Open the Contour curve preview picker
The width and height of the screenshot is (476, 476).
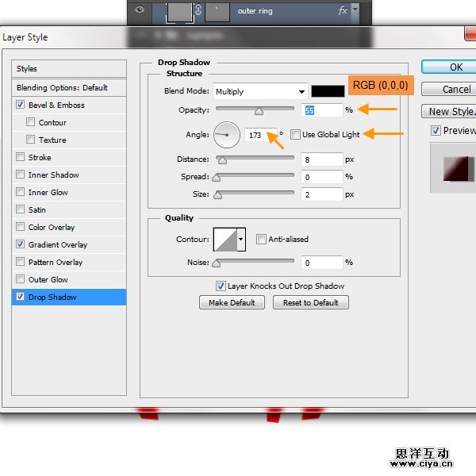click(223, 239)
